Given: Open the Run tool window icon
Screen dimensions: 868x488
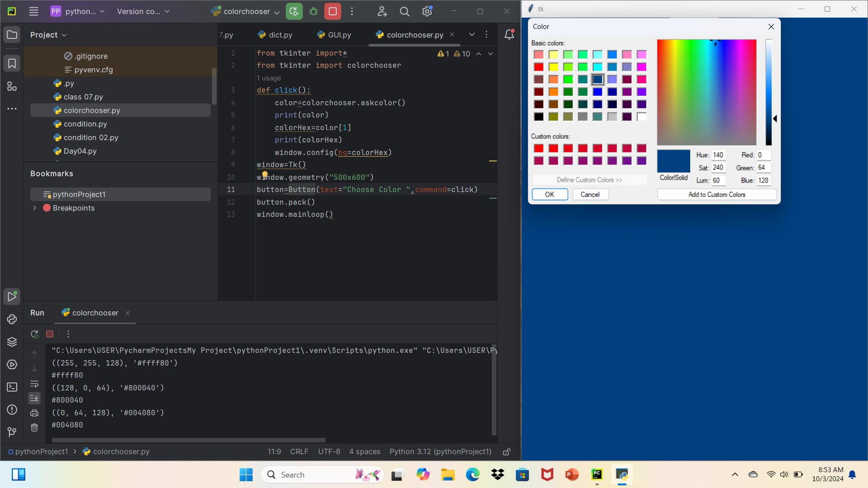Looking at the screenshot, I should (x=12, y=297).
